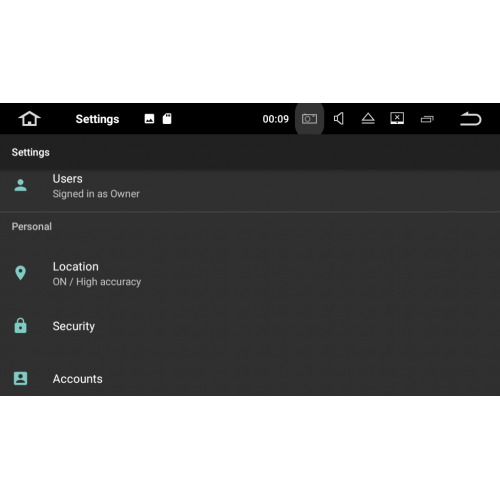Tap the Home icon in top bar
Screen dimensions: 500x500
click(x=29, y=119)
